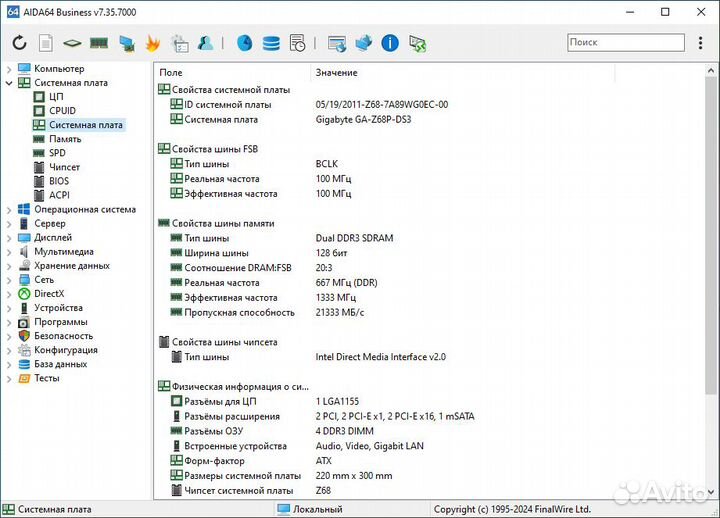Collapse the Системная плата tree node
The width and height of the screenshot is (720, 518).
tap(9, 83)
